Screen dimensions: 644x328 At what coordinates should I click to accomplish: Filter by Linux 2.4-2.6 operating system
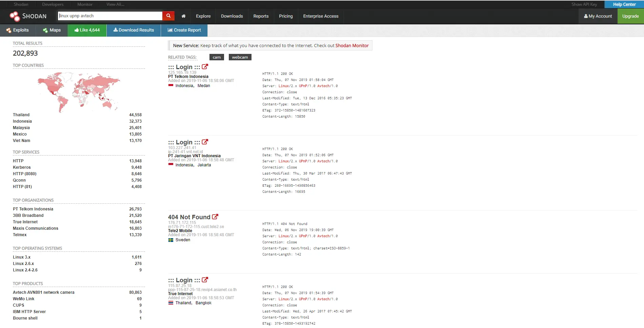25,270
